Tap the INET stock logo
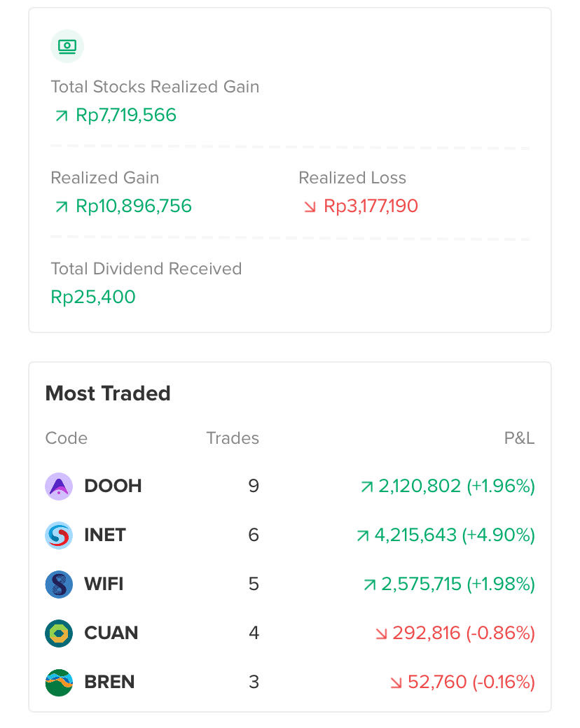The height and width of the screenshot is (728, 580). 59,535
